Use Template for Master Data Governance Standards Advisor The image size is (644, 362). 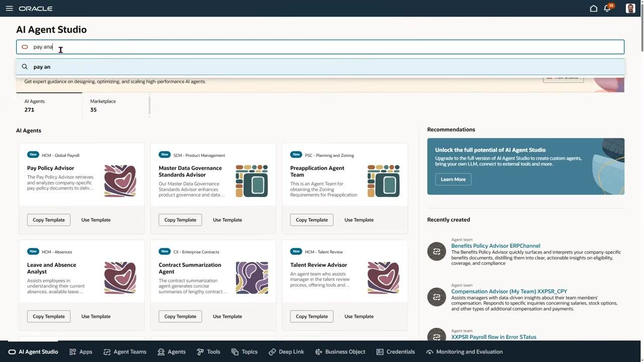coord(227,220)
